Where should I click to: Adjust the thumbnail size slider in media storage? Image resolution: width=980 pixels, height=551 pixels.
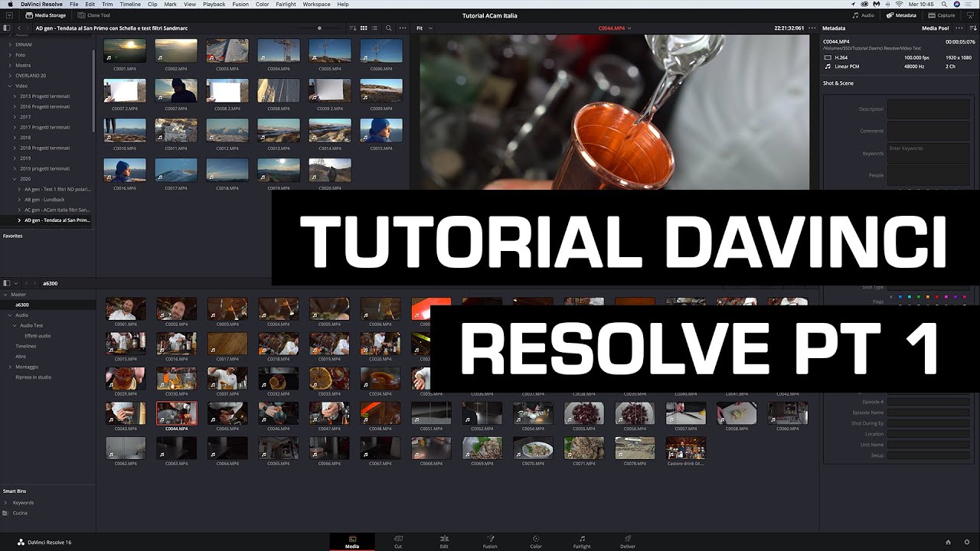tap(319, 28)
